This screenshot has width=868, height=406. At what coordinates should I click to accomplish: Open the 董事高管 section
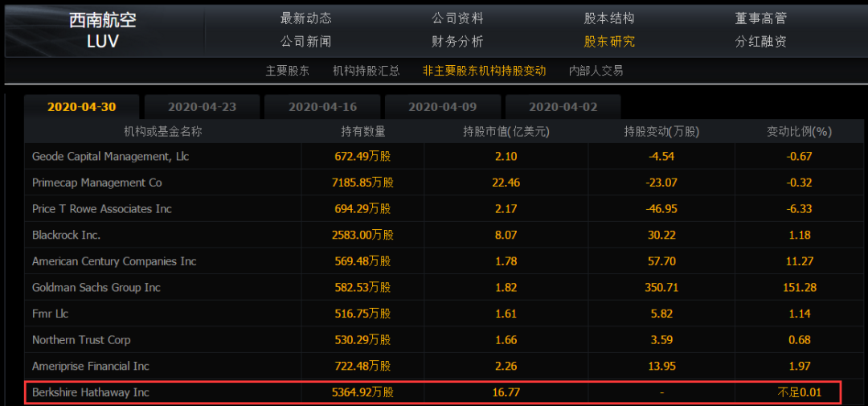point(760,18)
